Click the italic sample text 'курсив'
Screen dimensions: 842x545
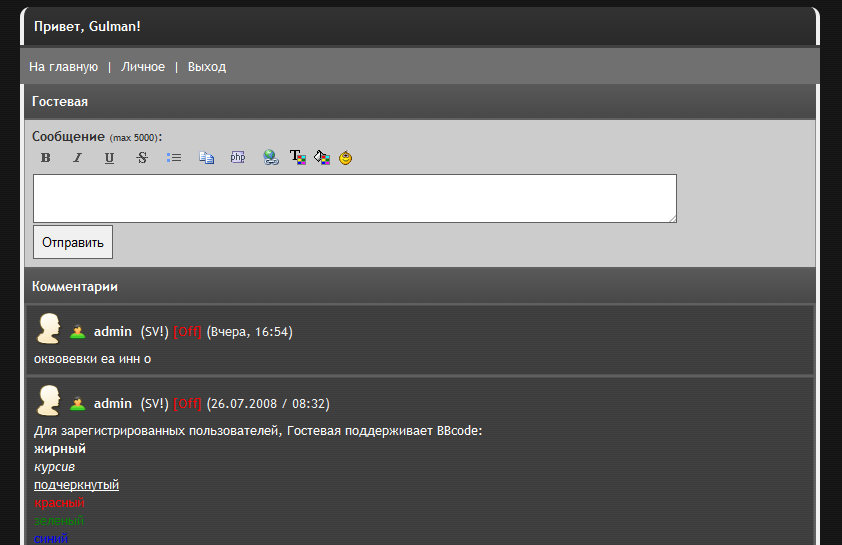coord(54,467)
